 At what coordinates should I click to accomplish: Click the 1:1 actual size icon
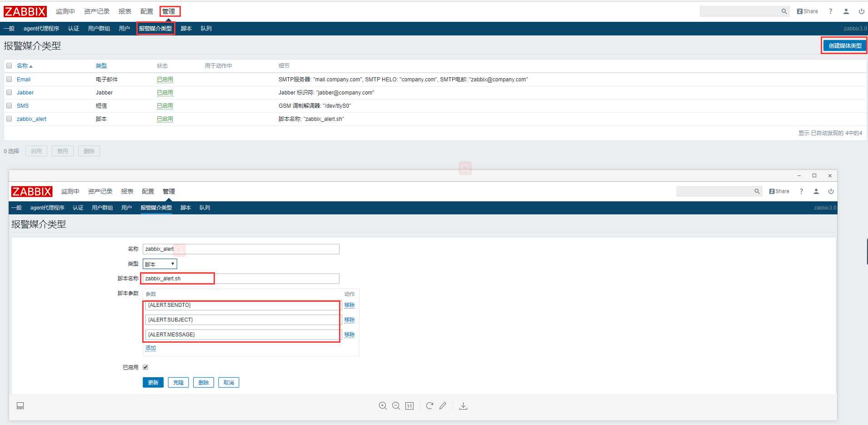[409, 406]
